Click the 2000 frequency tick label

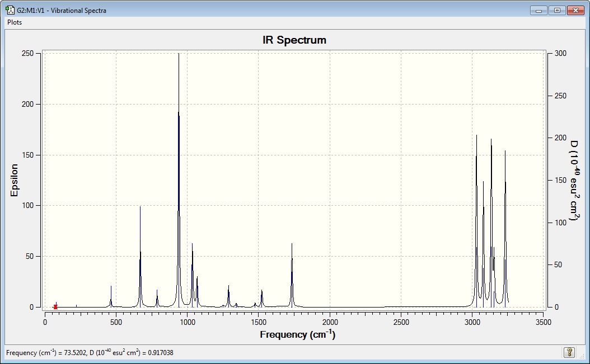point(330,322)
